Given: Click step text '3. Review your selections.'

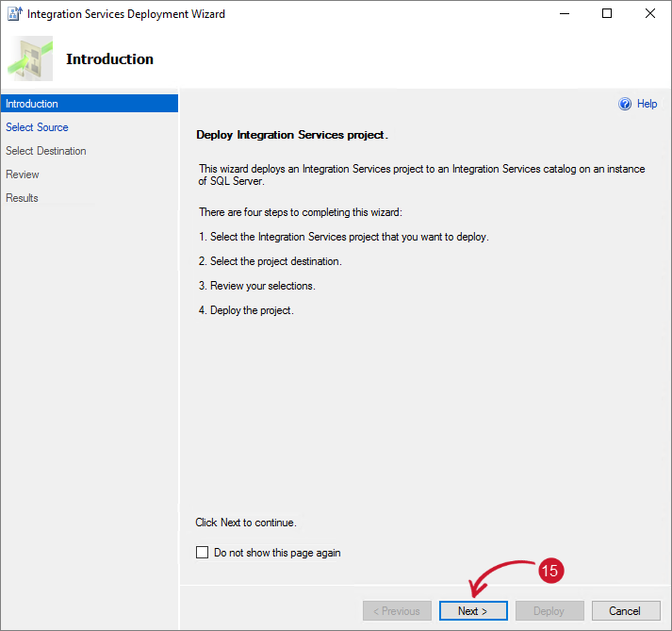Looking at the screenshot, I should point(256,286).
